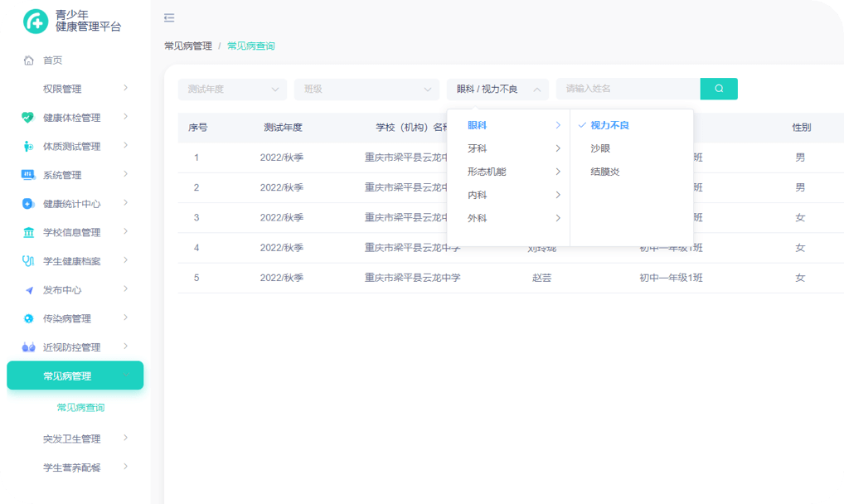The image size is (844, 504).
Task: Click the sidebar collapse hamburger icon
Action: click(169, 18)
